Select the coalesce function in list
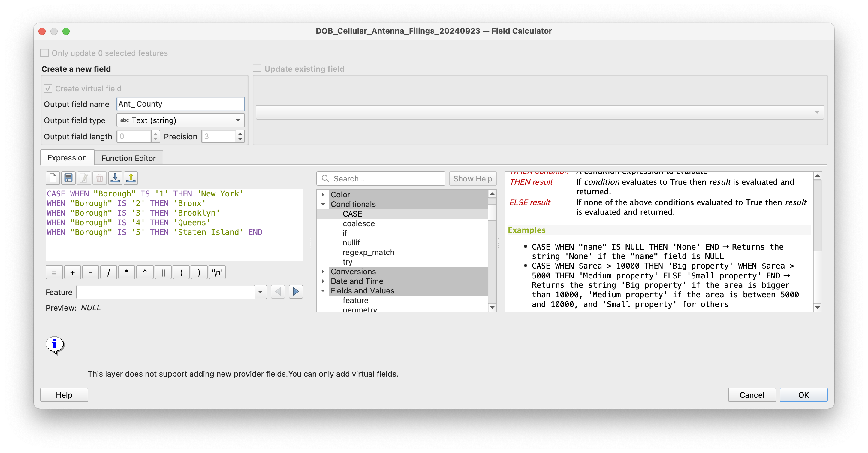The image size is (868, 453). click(359, 223)
